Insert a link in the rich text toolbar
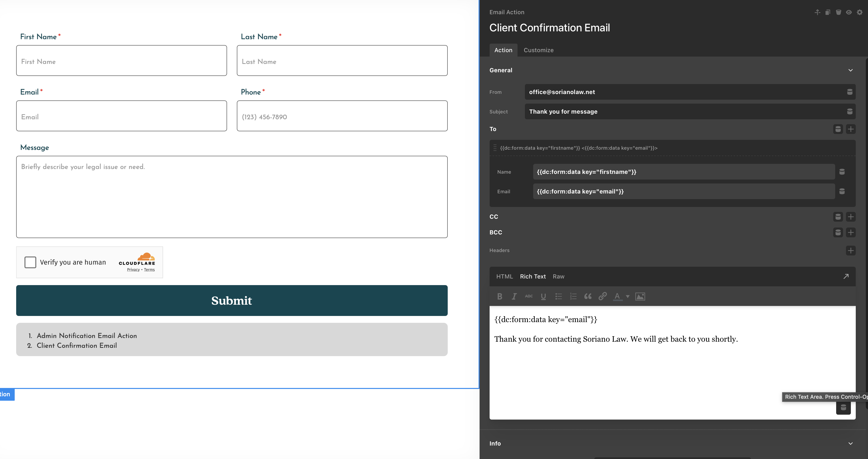 603,296
